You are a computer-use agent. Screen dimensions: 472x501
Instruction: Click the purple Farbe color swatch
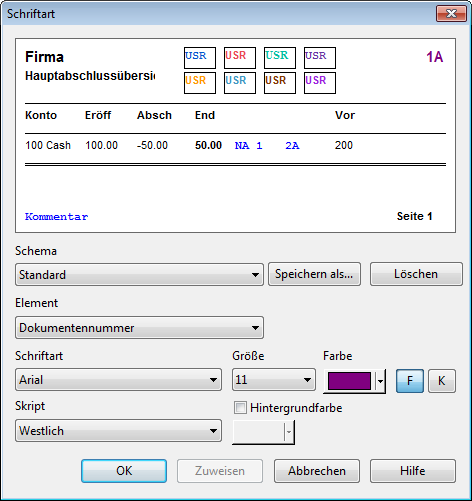[x=349, y=381]
